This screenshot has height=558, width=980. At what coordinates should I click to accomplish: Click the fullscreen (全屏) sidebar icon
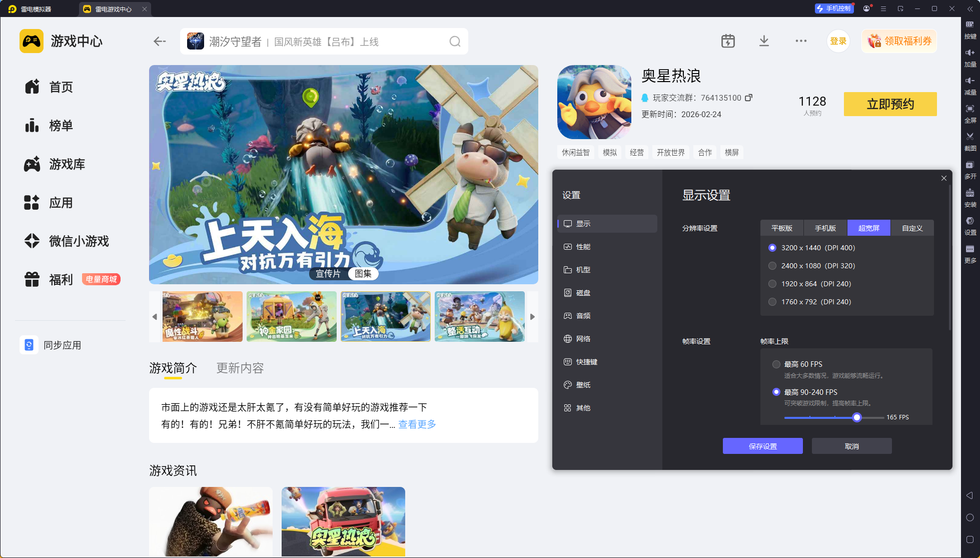(x=970, y=109)
